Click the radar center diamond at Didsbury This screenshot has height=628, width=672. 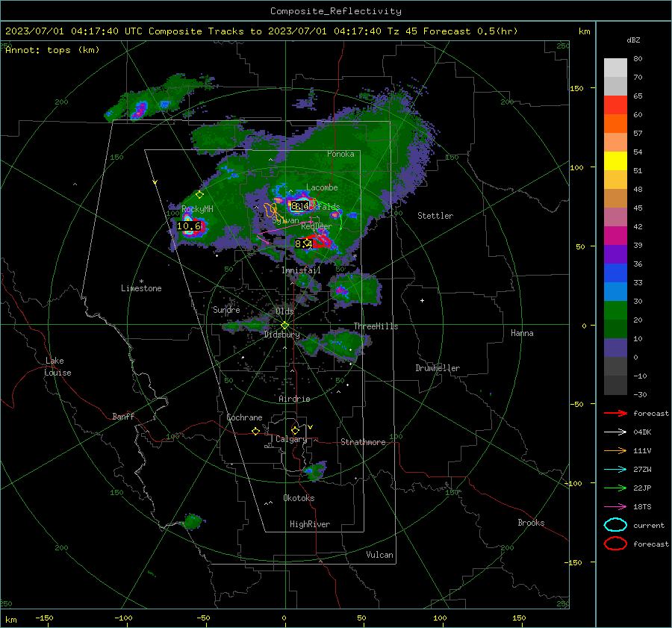pos(284,325)
